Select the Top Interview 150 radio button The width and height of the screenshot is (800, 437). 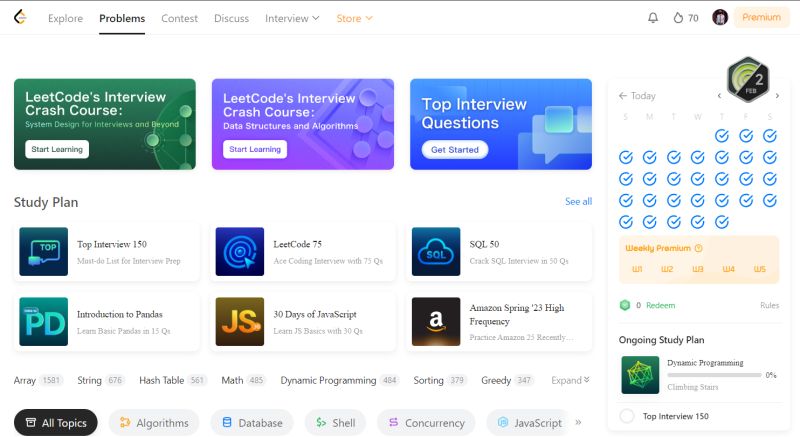[627, 416]
